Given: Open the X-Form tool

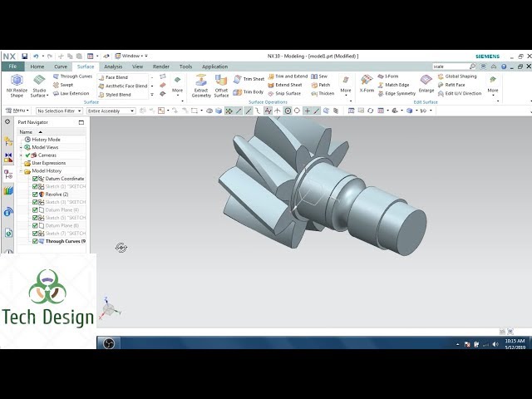Looking at the screenshot, I should click(367, 84).
